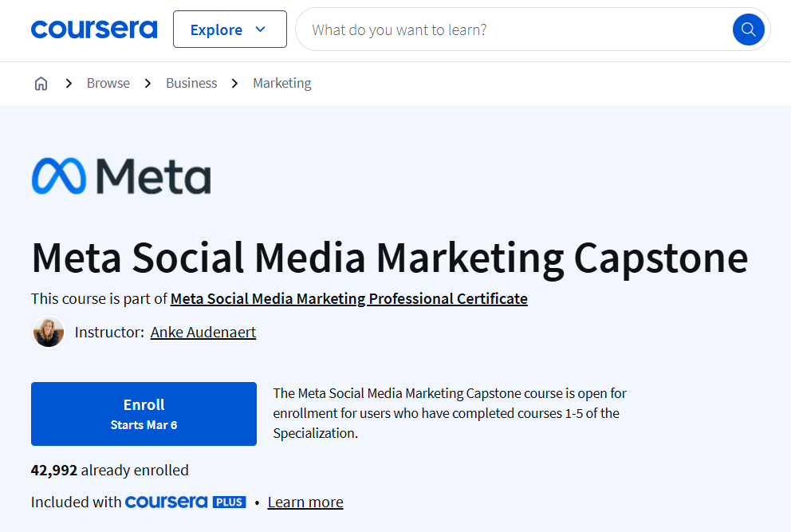Click the instructor's circular profile photo
The image size is (791, 532).
(49, 332)
